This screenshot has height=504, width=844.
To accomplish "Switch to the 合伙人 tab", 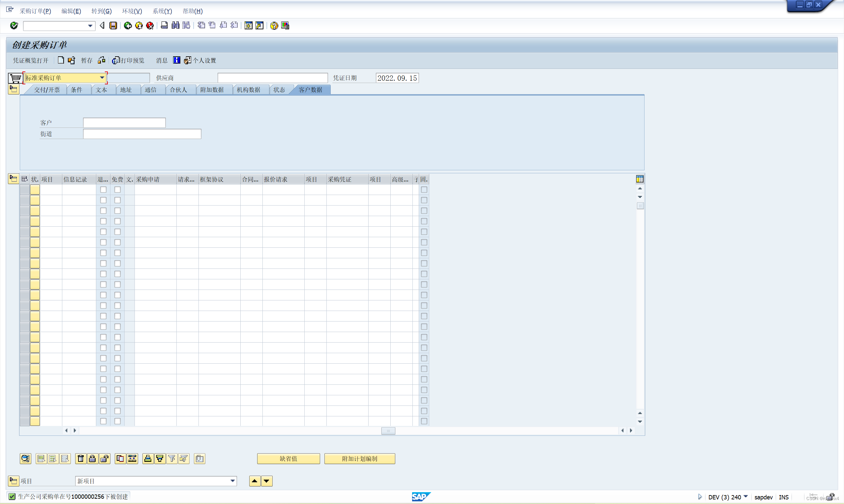I will pos(178,90).
